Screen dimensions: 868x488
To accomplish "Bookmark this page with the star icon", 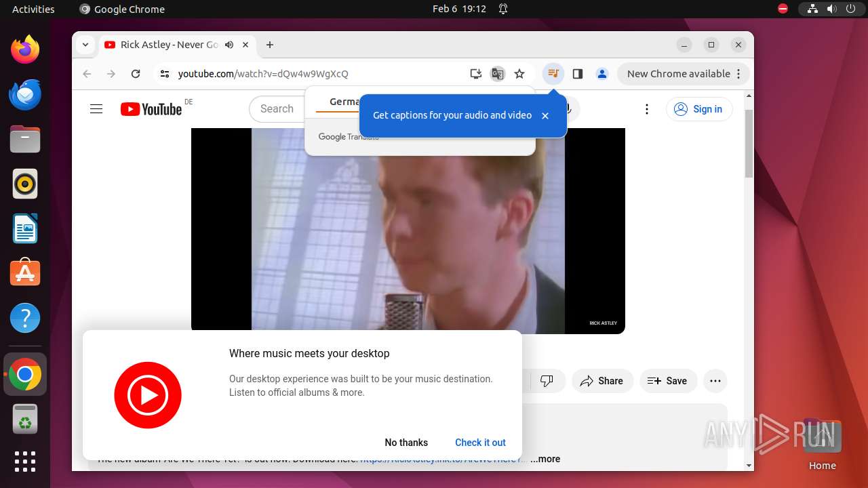I will (519, 74).
